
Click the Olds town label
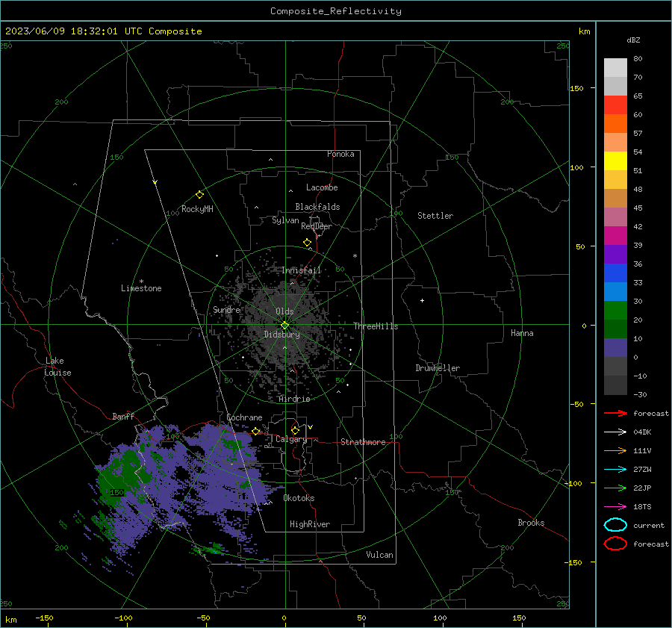tap(284, 311)
